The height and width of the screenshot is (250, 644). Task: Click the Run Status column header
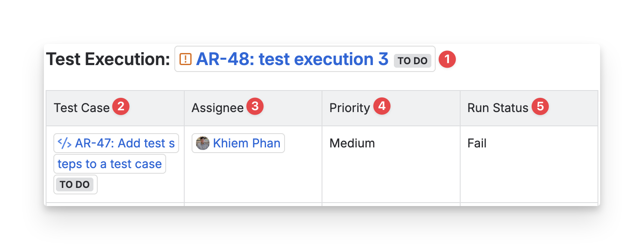click(x=498, y=108)
